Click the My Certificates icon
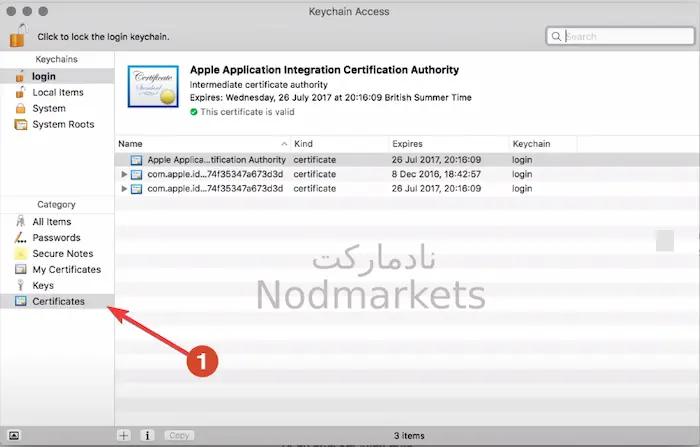The height and width of the screenshot is (447, 700). (x=21, y=269)
